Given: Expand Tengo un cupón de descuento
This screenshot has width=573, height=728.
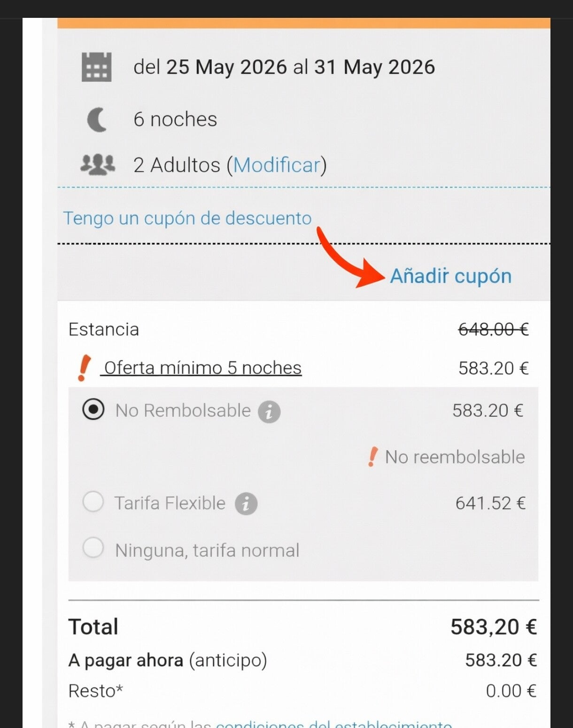Looking at the screenshot, I should (187, 219).
